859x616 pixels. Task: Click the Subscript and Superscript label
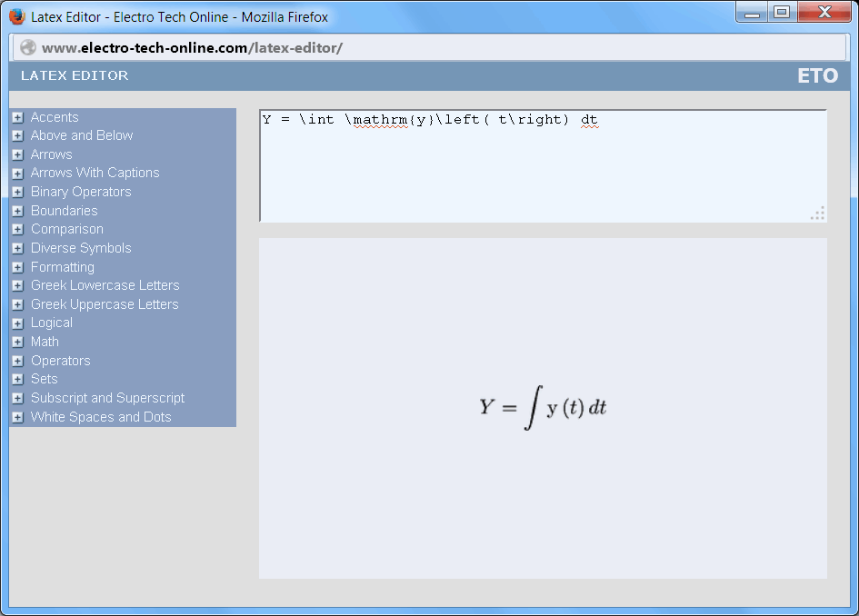tap(108, 398)
